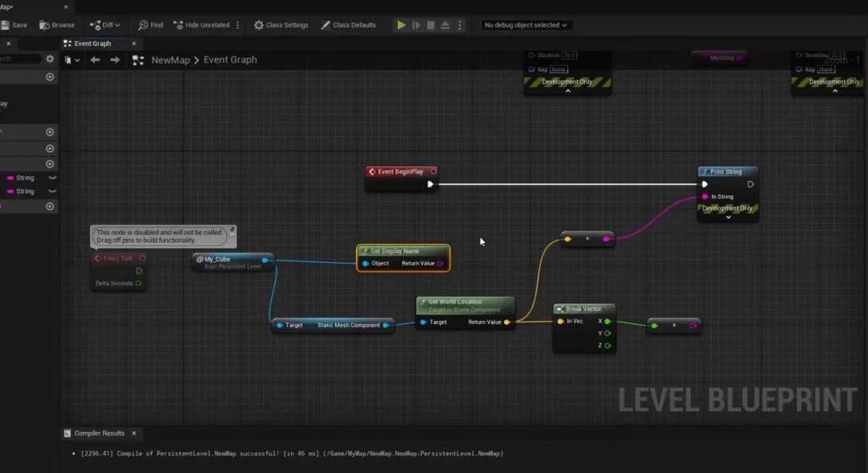This screenshot has height=473, width=868.
Task: Click Event BeginPlay execution output pin
Action: [x=430, y=184]
